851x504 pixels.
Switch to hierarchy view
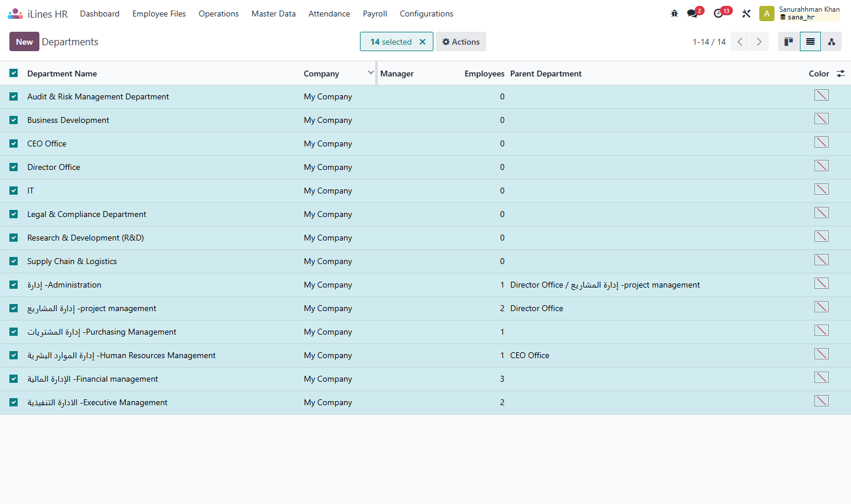(x=832, y=42)
